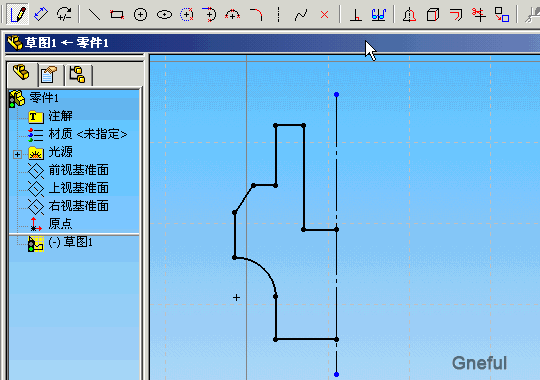Toggle the Sketch mode pencil icon
The width and height of the screenshot is (540, 380).
point(17,14)
